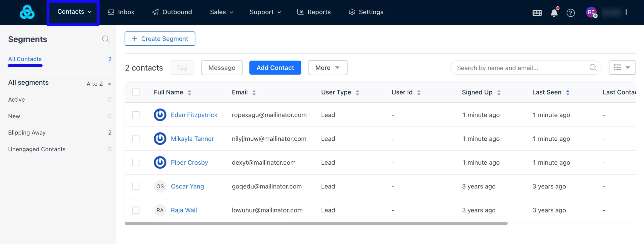Check the box for Oscar Yang

coord(136,186)
